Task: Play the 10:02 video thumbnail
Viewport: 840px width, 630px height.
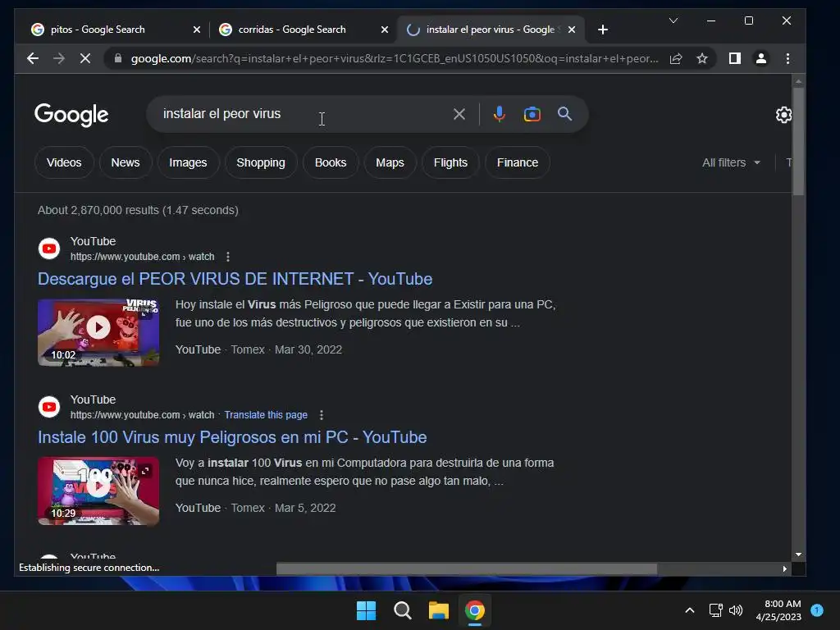Action: 98,332
